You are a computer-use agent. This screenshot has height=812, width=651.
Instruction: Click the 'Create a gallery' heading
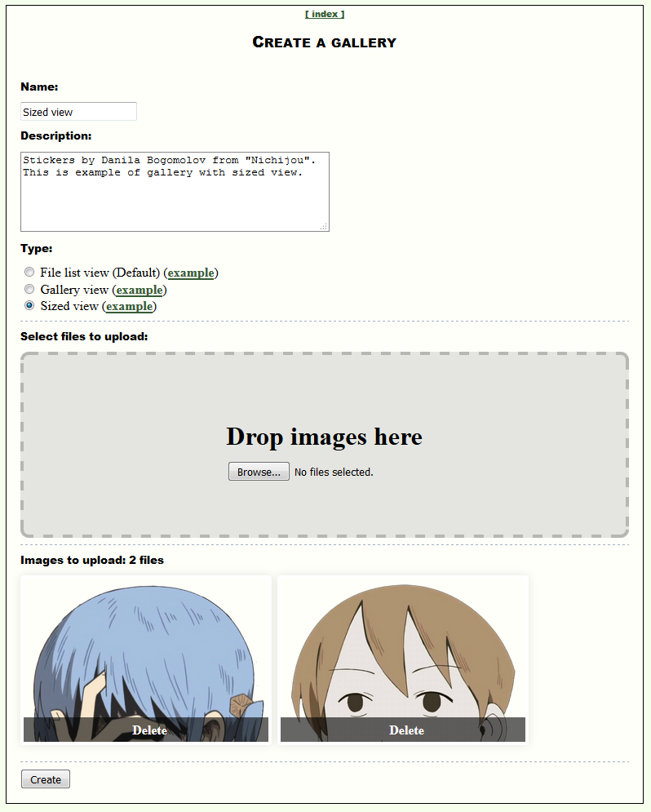325,42
